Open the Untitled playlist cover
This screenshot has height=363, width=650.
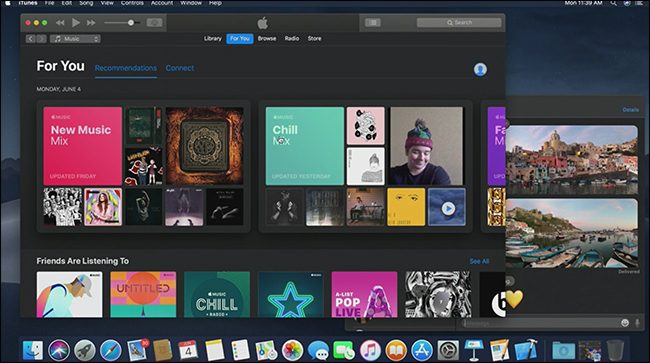143,295
